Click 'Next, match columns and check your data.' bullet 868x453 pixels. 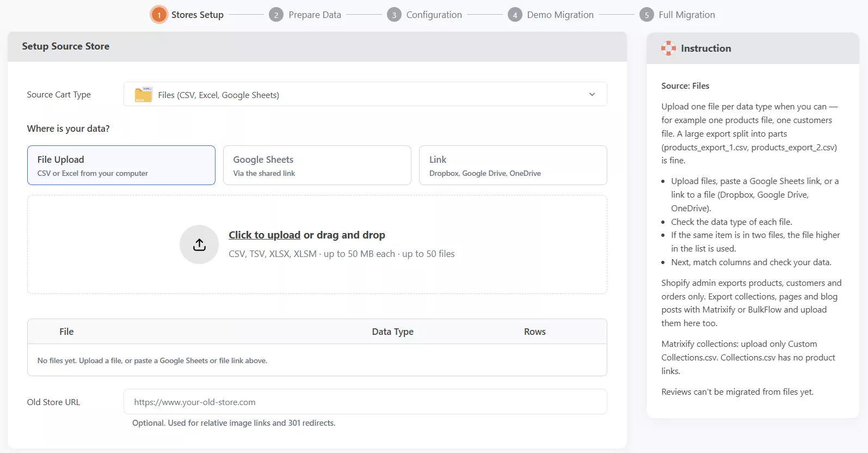coord(752,262)
